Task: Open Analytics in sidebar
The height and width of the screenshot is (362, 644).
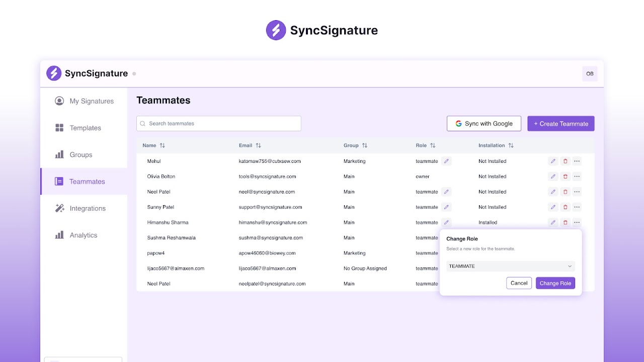Action: tap(84, 235)
